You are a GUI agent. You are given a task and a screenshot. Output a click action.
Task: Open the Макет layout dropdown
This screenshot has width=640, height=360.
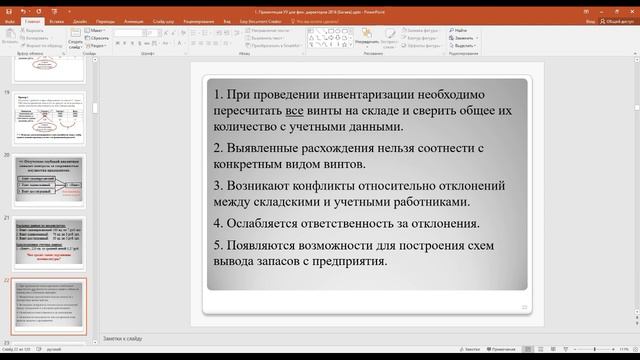[x=96, y=31]
